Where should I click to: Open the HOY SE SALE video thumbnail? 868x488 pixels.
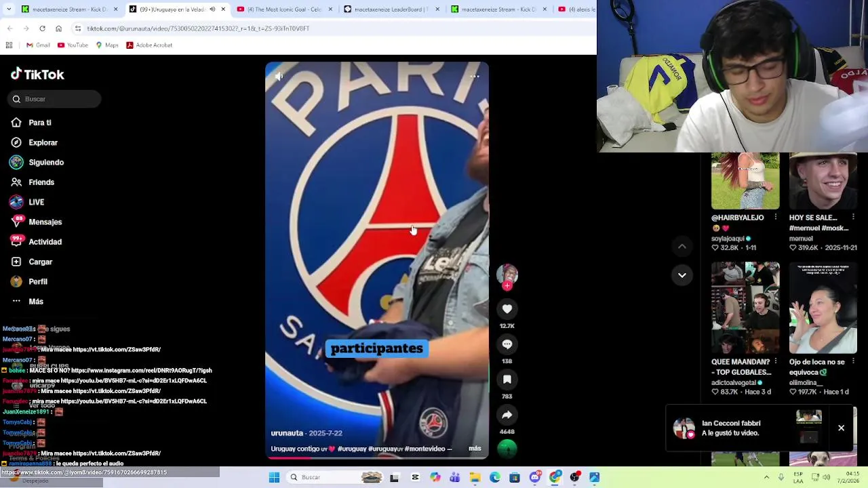click(x=823, y=181)
